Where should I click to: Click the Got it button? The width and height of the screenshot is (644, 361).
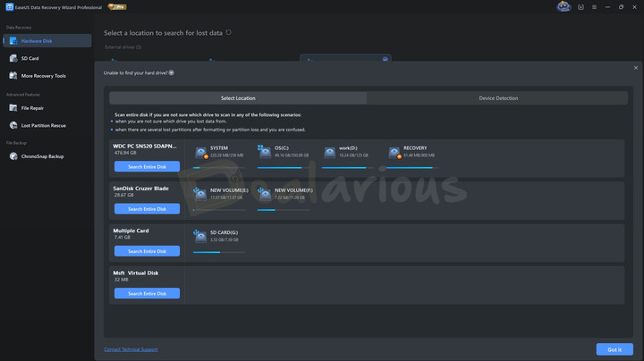[614, 349]
